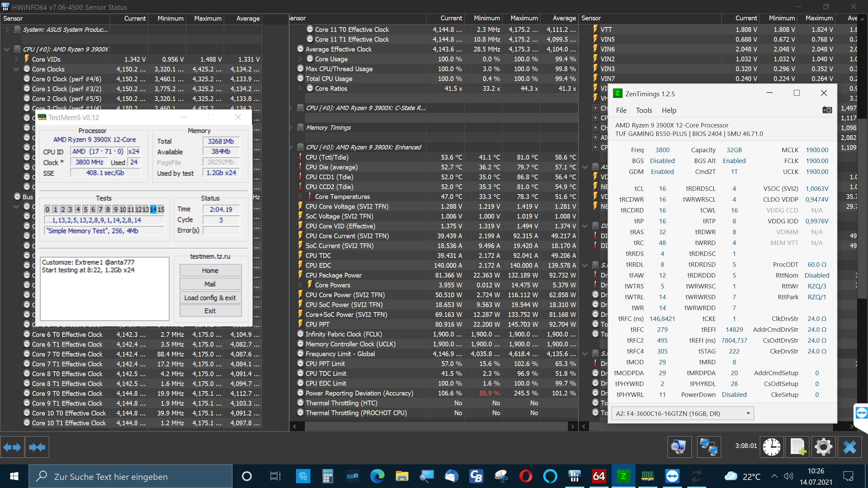Open File Explorer from the taskbar
This screenshot has height=488, width=868.
pyautogui.click(x=402, y=476)
